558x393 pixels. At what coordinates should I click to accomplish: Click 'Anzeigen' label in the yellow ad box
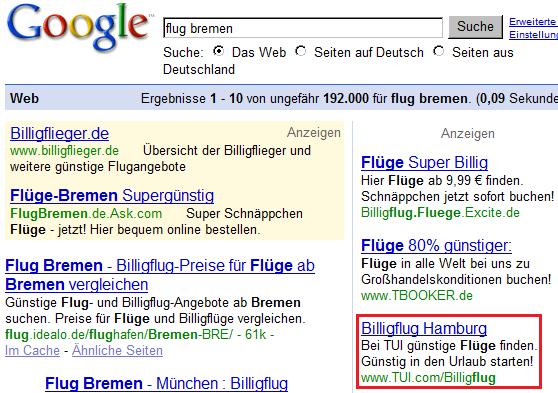tap(314, 132)
